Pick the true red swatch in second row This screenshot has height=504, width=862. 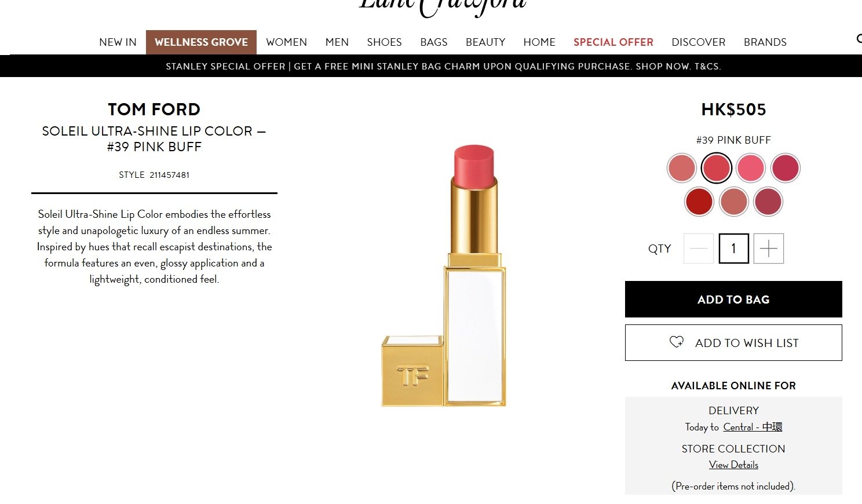[699, 202]
